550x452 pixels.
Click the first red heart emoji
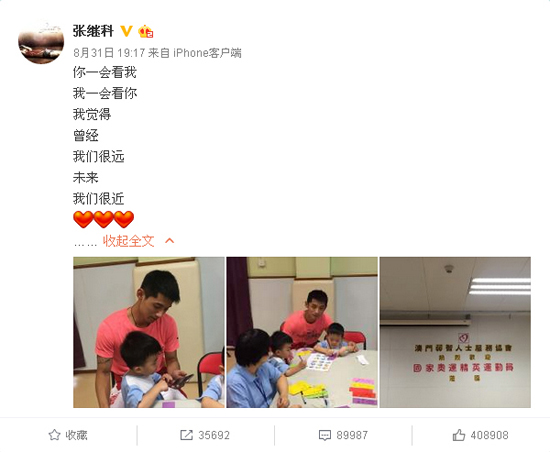[x=83, y=219]
